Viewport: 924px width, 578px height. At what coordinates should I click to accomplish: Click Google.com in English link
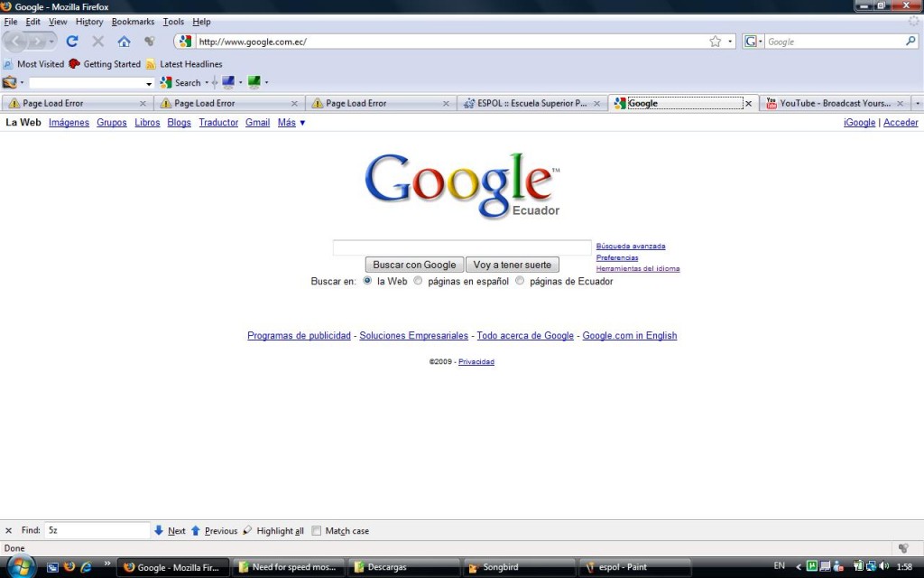(x=629, y=335)
